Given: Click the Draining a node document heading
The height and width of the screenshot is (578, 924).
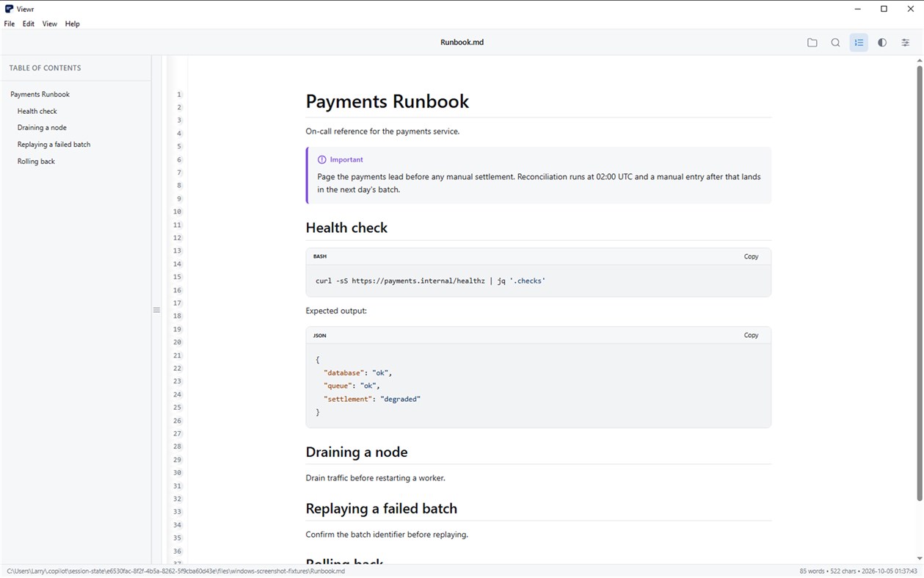Looking at the screenshot, I should (x=357, y=452).
